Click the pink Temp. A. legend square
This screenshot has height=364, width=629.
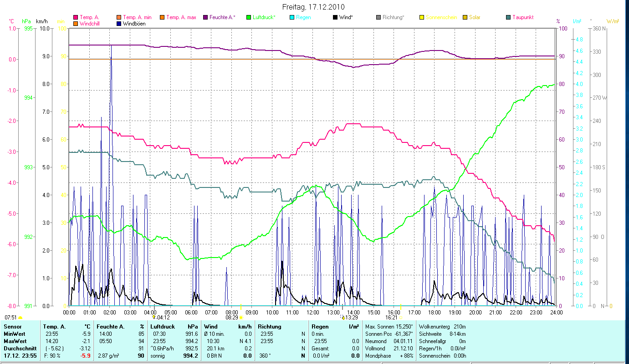(x=76, y=17)
